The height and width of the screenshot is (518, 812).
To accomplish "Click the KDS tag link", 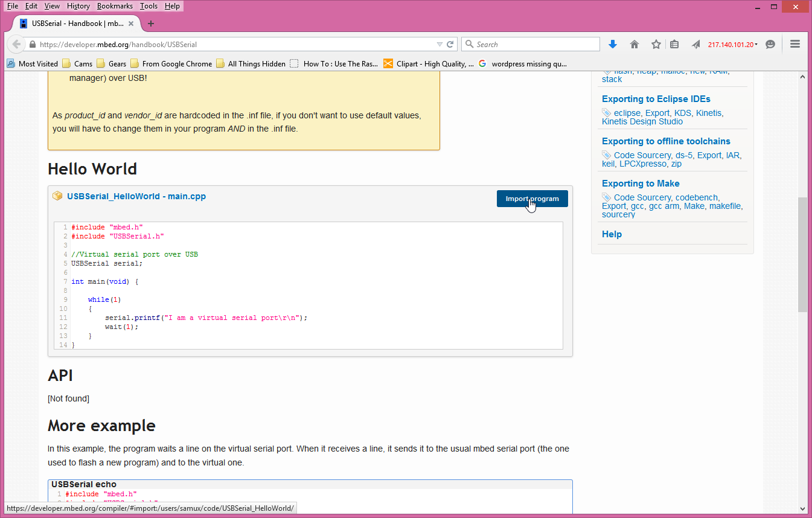I will click(x=683, y=113).
